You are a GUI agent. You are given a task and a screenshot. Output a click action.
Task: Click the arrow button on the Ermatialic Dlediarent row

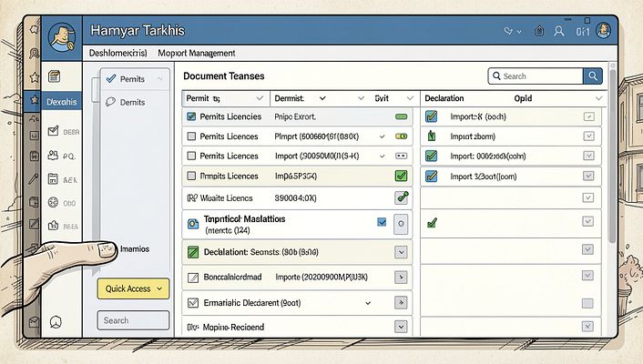point(401,303)
